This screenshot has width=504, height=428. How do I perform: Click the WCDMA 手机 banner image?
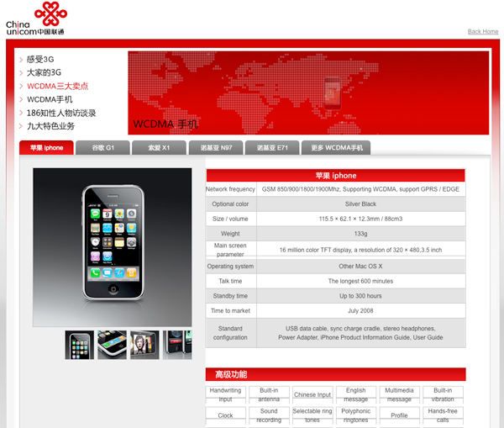(308, 92)
